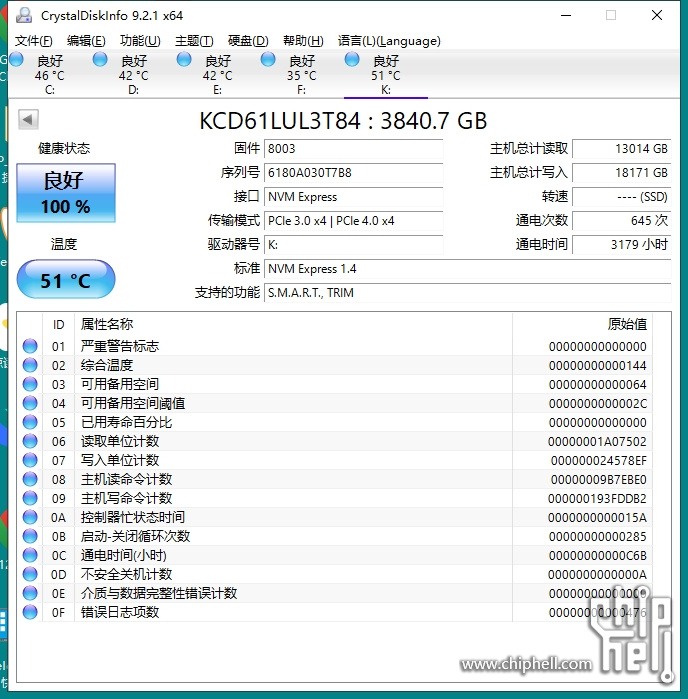Click status orb for attribute 05 已用寿命百分比
Screen dimensions: 688x699
[30, 422]
